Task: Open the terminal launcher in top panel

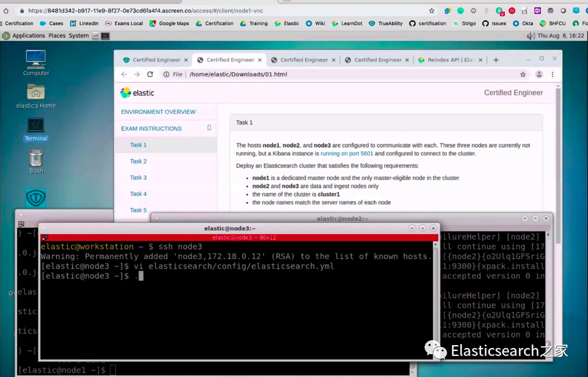Action: (x=106, y=36)
